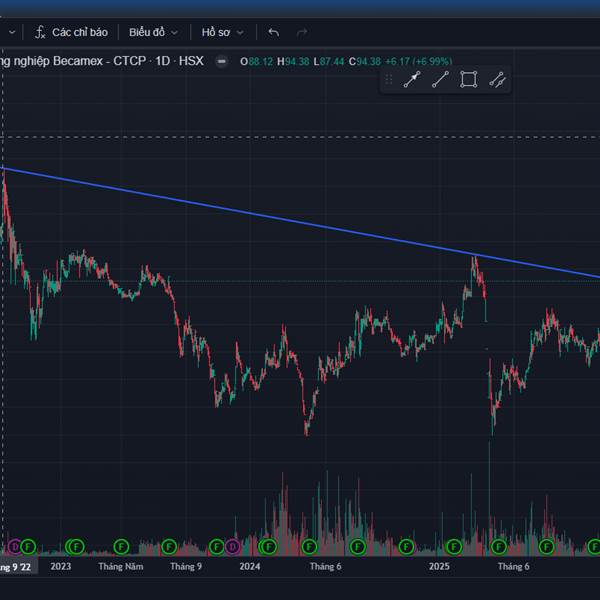Viewport: 600px width, 600px height.
Task: Click the undo arrow in the top toolbar
Action: (274, 32)
